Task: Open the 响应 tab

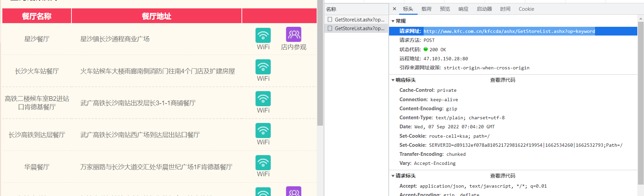Action: [463, 9]
